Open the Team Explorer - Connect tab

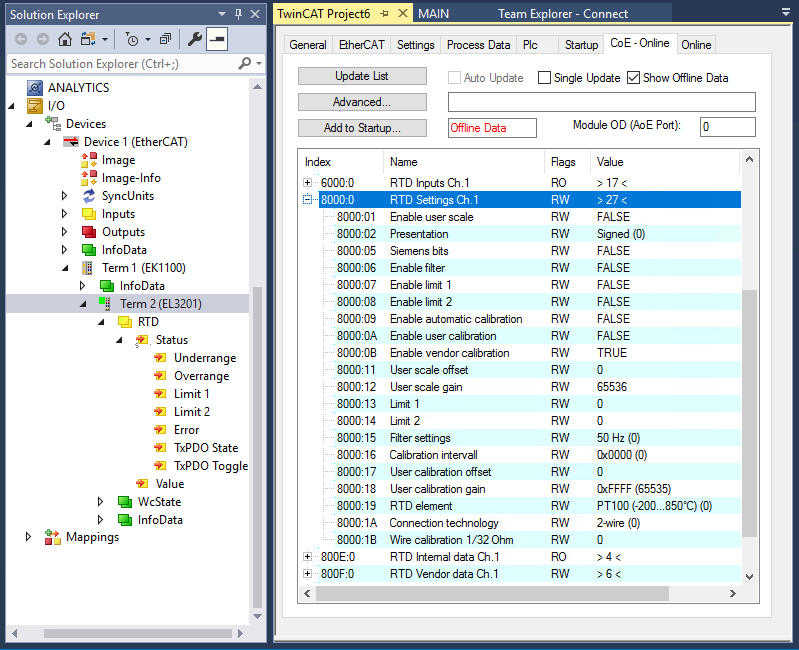pos(563,14)
